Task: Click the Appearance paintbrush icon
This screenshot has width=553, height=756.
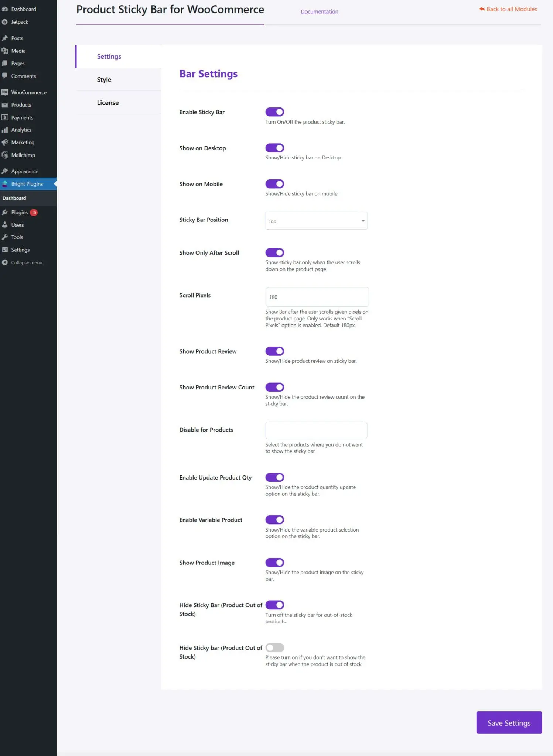Action: coord(5,171)
